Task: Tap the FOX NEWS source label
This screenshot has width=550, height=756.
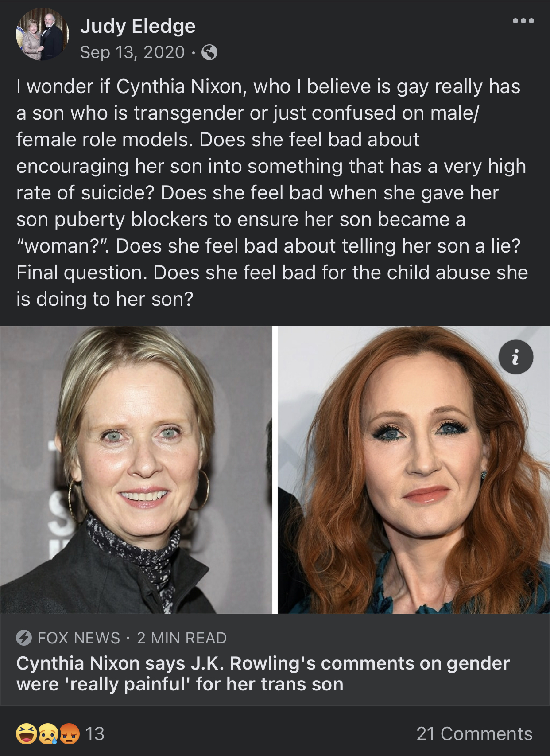Action: pos(79,638)
